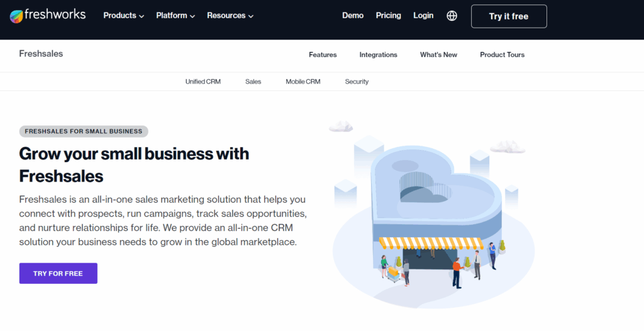This screenshot has height=331, width=644.
Task: Open the Login link
Action: tap(423, 16)
